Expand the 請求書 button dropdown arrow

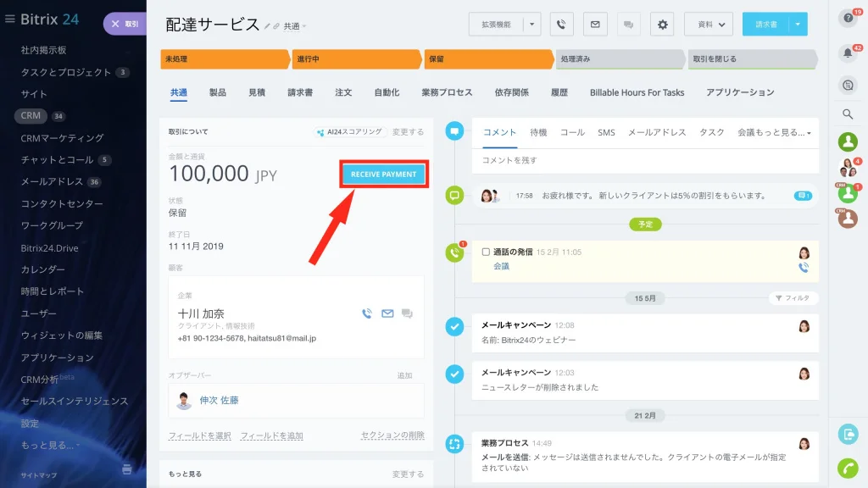pyautogui.click(x=798, y=25)
